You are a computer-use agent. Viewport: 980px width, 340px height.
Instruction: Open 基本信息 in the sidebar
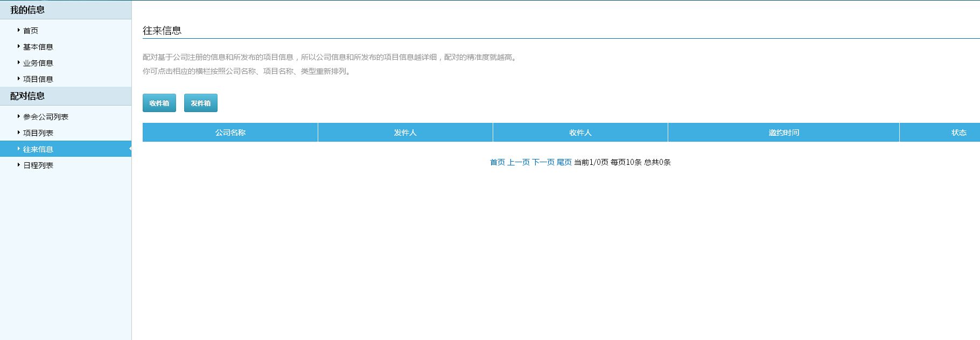click(38, 47)
